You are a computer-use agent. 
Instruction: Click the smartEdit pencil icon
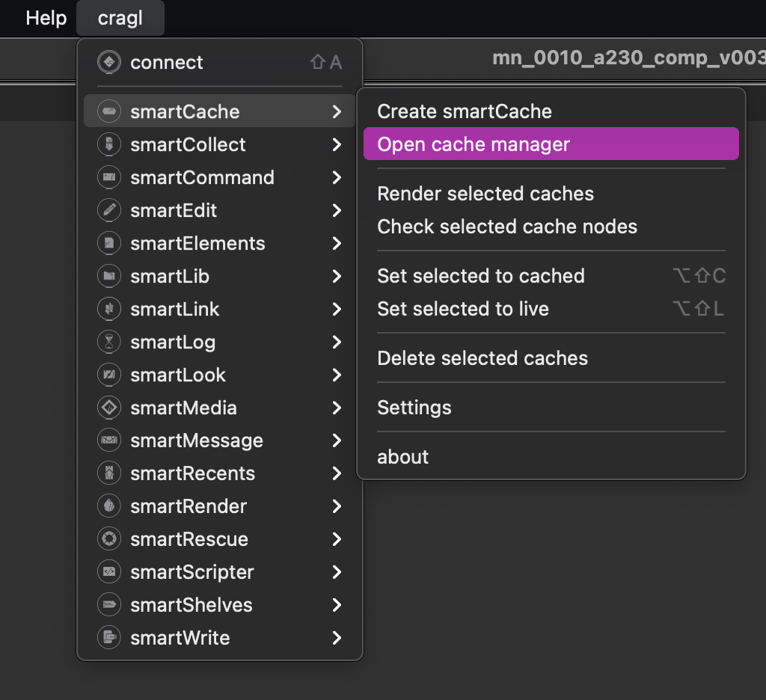point(109,210)
